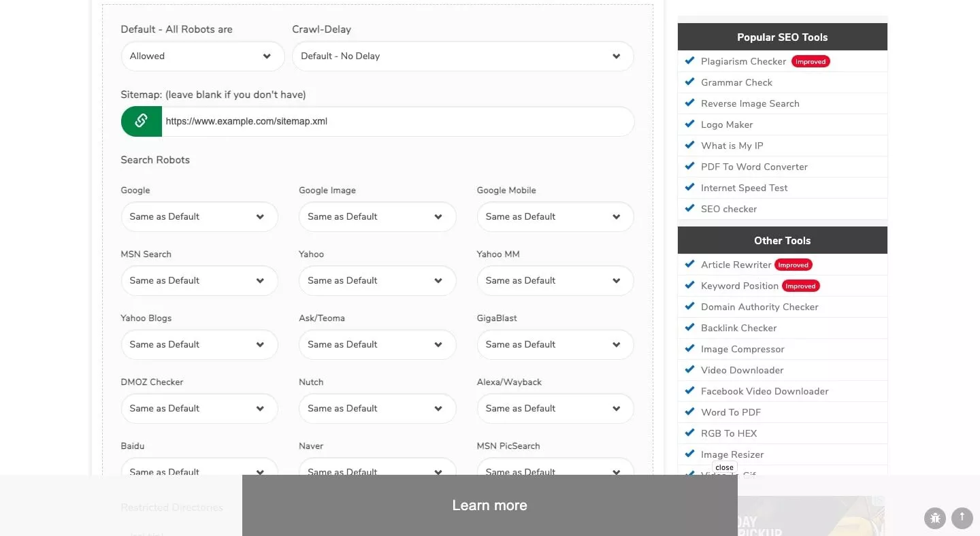
Task: Open the Baidu dropdown
Action: [199, 471]
